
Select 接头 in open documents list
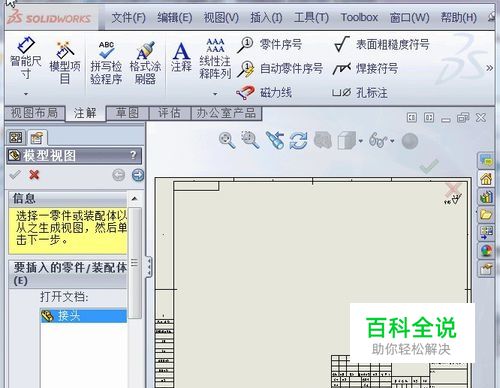[83, 316]
